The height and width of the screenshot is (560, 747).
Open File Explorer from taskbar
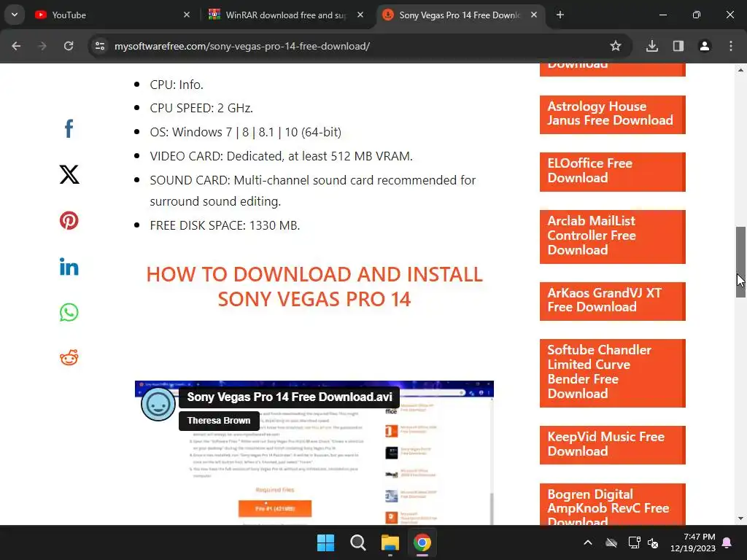[390, 542]
